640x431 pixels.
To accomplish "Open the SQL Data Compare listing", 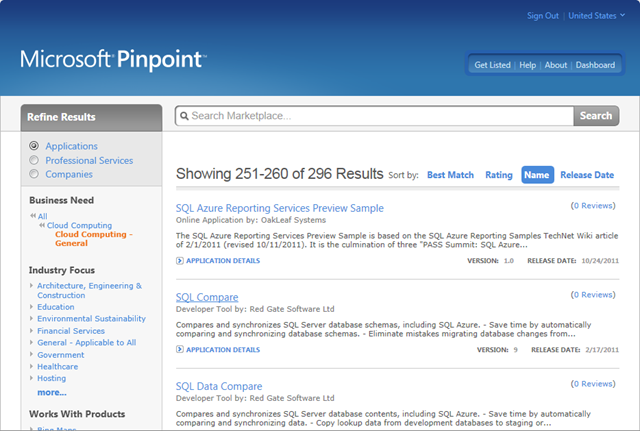I will coord(219,386).
